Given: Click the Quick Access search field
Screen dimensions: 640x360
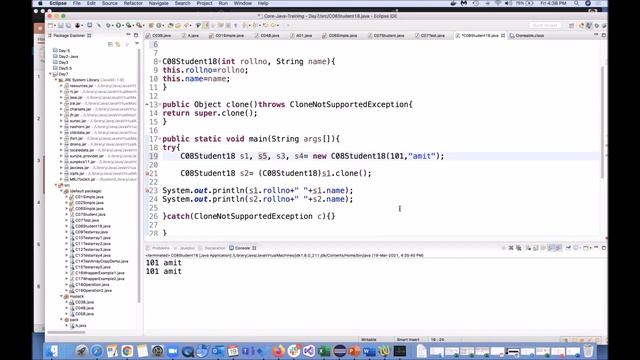Looking at the screenshot, I should click(x=545, y=25).
